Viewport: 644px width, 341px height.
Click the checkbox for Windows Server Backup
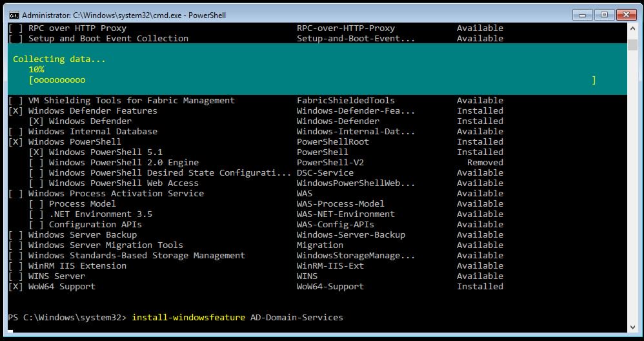click(x=15, y=235)
